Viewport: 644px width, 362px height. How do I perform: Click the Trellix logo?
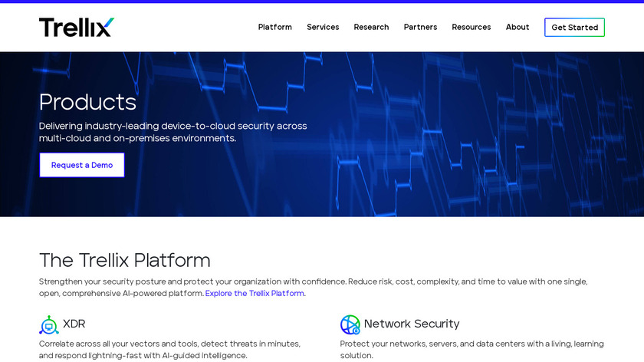(x=77, y=27)
